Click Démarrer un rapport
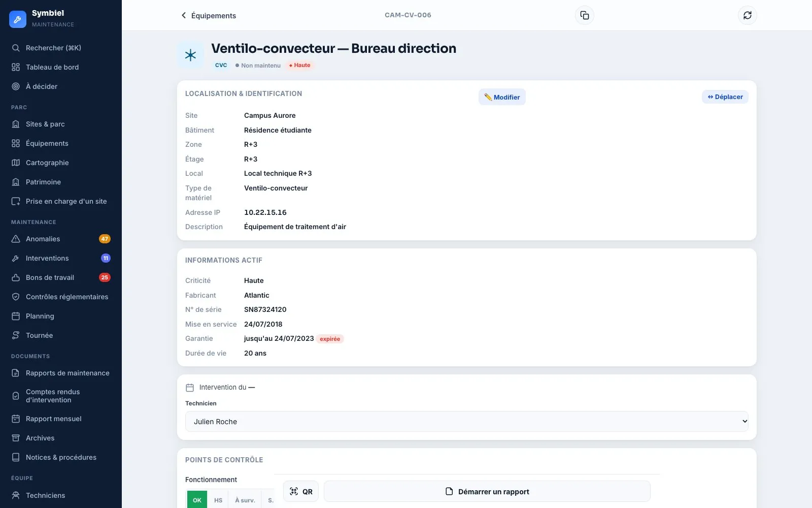 (487, 491)
